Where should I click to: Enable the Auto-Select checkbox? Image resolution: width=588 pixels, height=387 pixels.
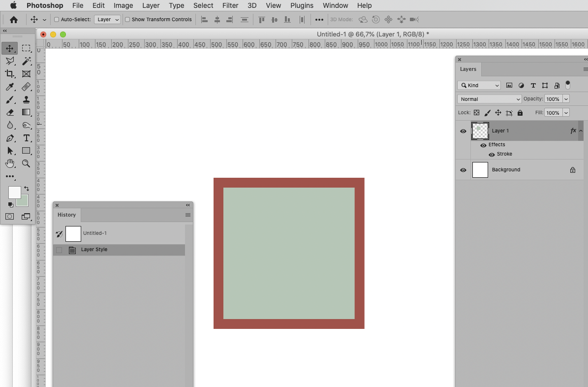tap(57, 19)
